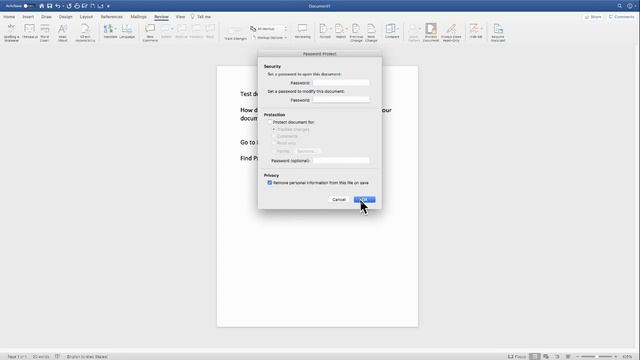Image resolution: width=640 pixels, height=360 pixels.
Task: Open the Resume Assistant
Action: click(498, 33)
